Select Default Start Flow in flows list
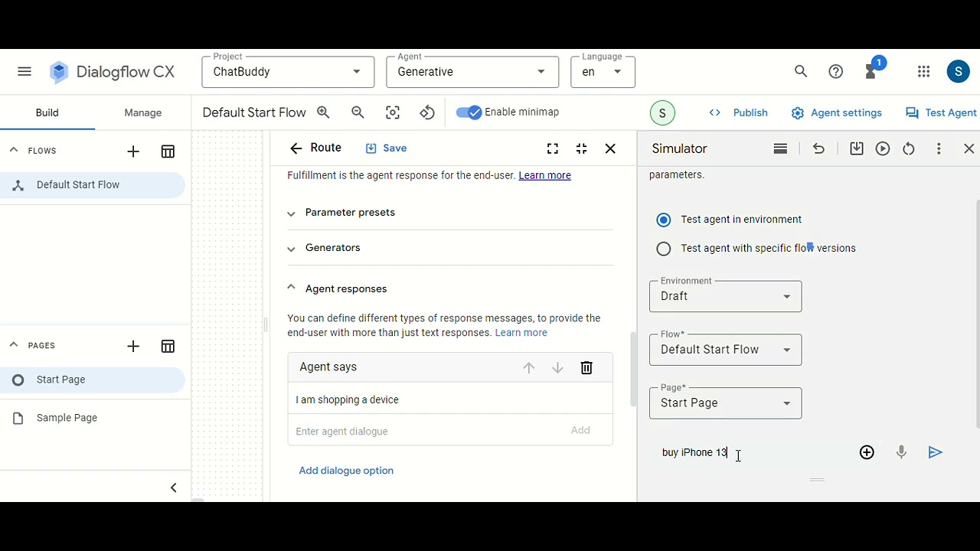This screenshot has width=980, height=551. [x=93, y=184]
